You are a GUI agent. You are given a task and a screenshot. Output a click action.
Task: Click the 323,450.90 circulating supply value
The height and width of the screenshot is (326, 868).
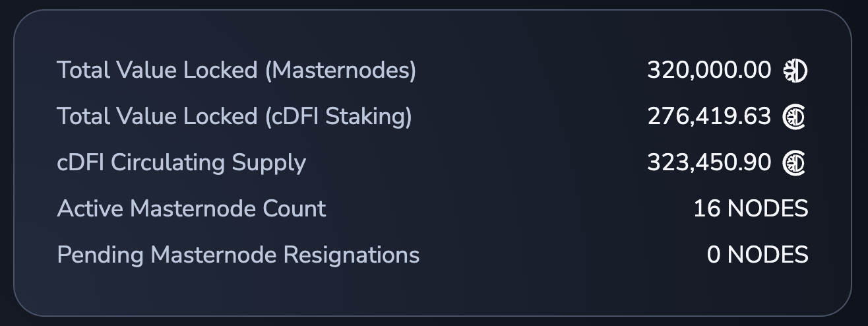708,162
